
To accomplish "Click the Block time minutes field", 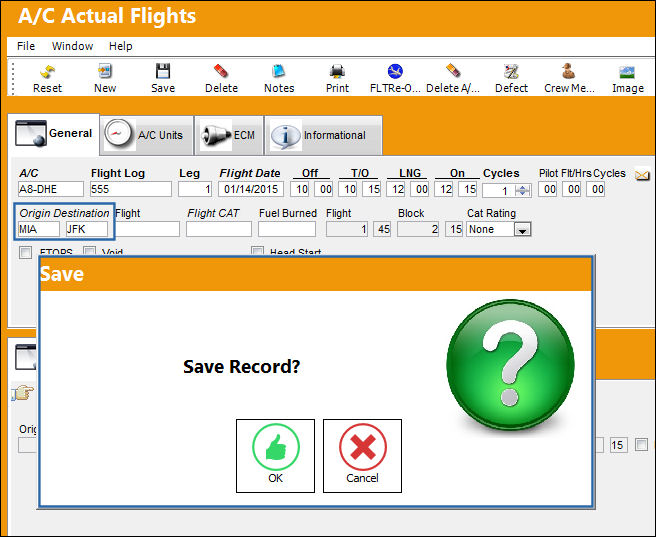I will click(454, 229).
